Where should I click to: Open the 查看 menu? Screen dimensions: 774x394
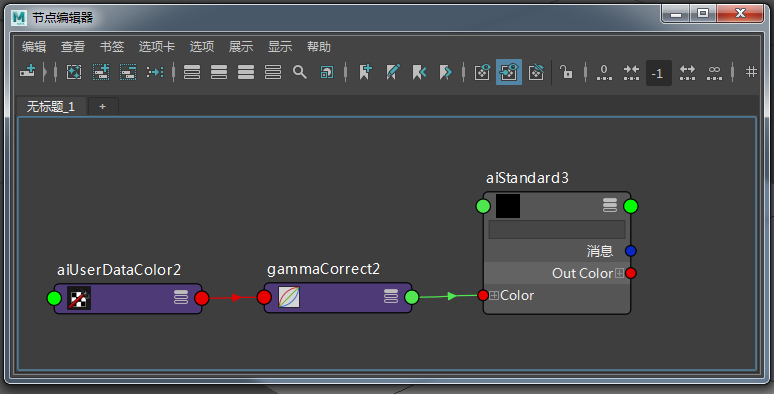[73, 47]
